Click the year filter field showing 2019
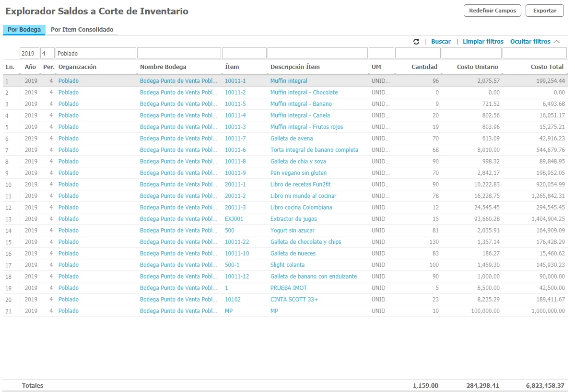Image resolution: width=575 pixels, height=392 pixels. click(x=29, y=53)
